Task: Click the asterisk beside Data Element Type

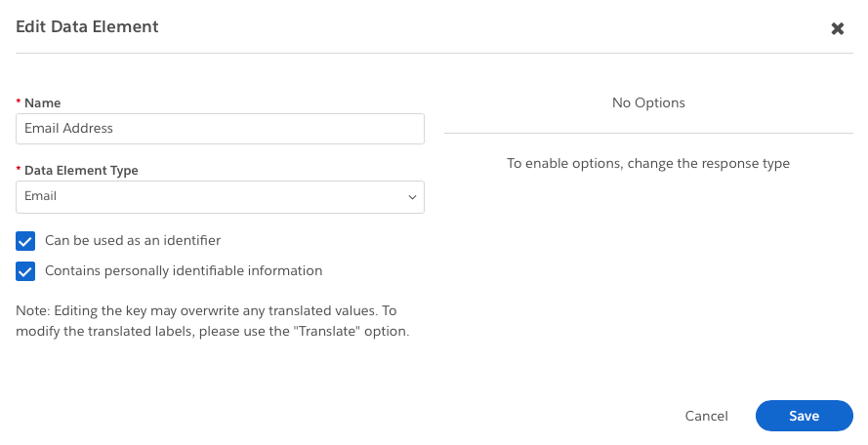Action: (x=19, y=171)
